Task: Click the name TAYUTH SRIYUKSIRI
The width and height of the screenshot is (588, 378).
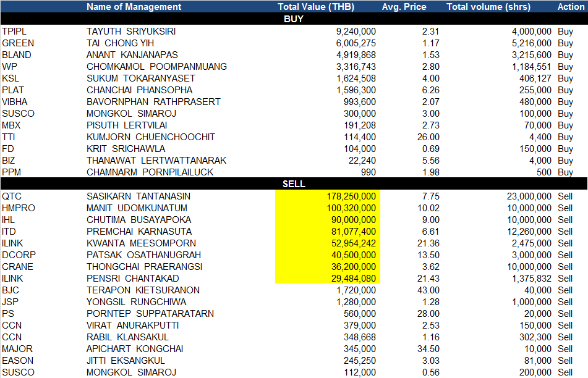Action: (x=131, y=31)
